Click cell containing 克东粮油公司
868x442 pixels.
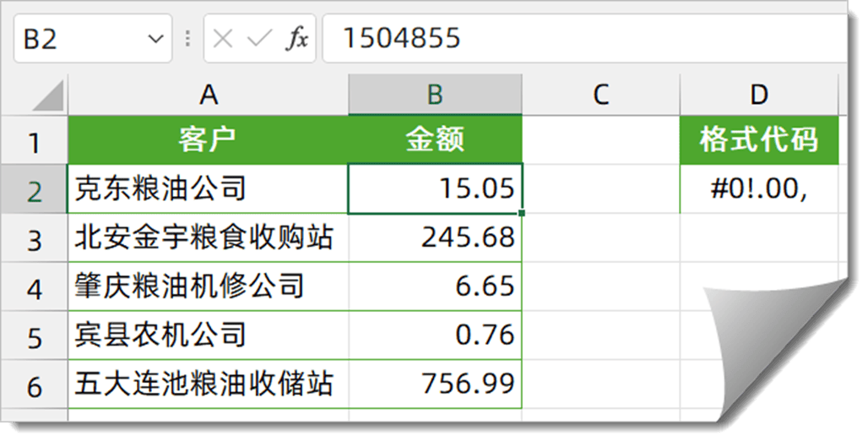click(209, 188)
